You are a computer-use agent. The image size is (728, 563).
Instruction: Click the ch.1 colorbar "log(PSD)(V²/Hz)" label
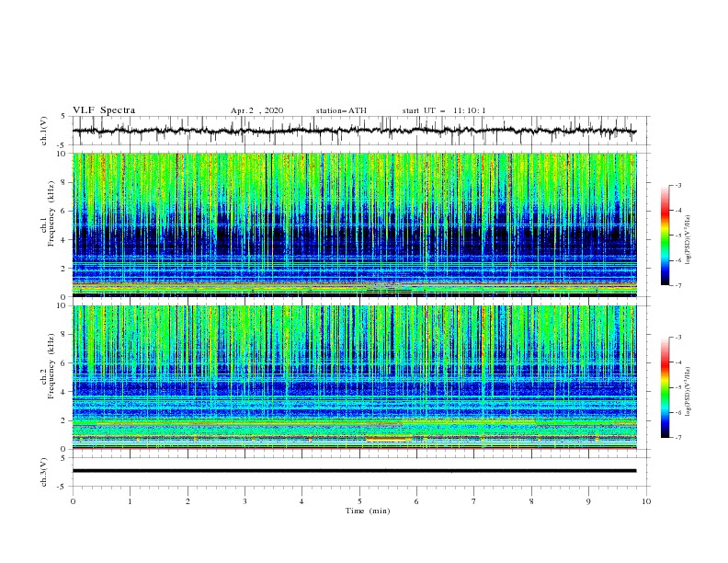pyautogui.click(x=688, y=240)
